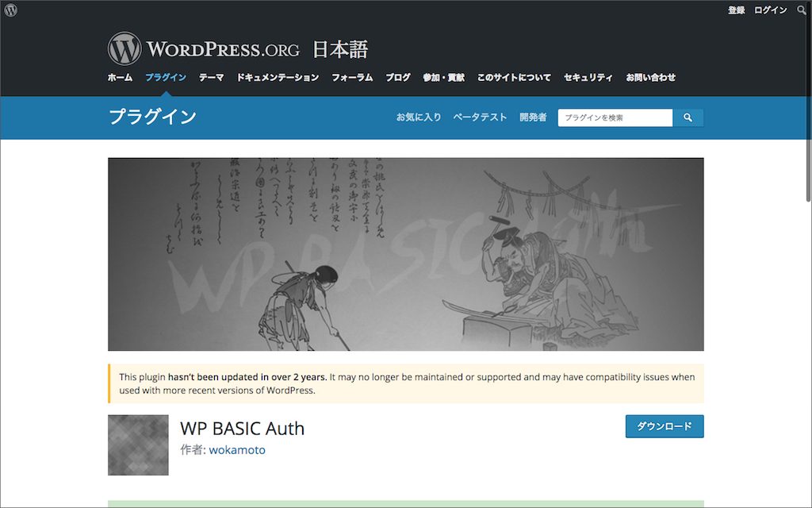Click the WP BASIC Auth banner image

[x=405, y=254]
